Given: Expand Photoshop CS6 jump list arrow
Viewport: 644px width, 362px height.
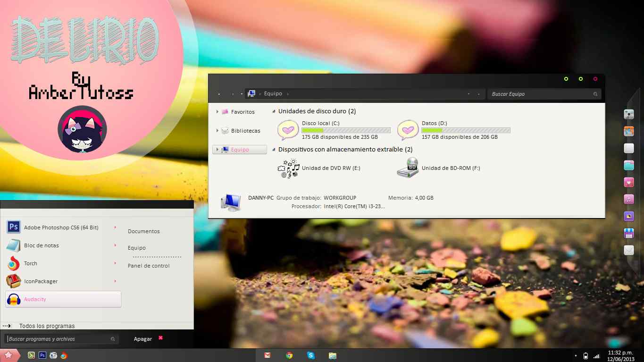Looking at the screenshot, I should click(x=115, y=227).
